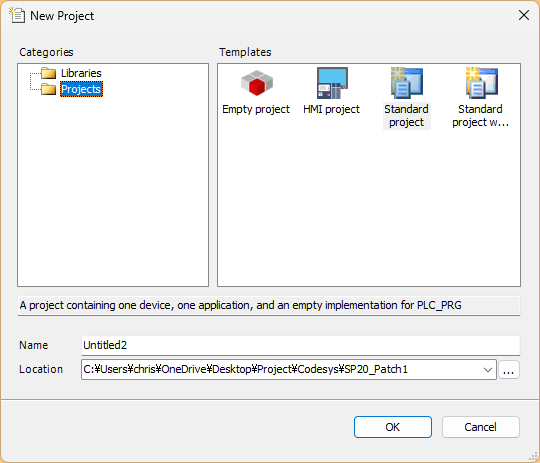
Task: Click the New Project title bar icon
Action: tap(17, 16)
